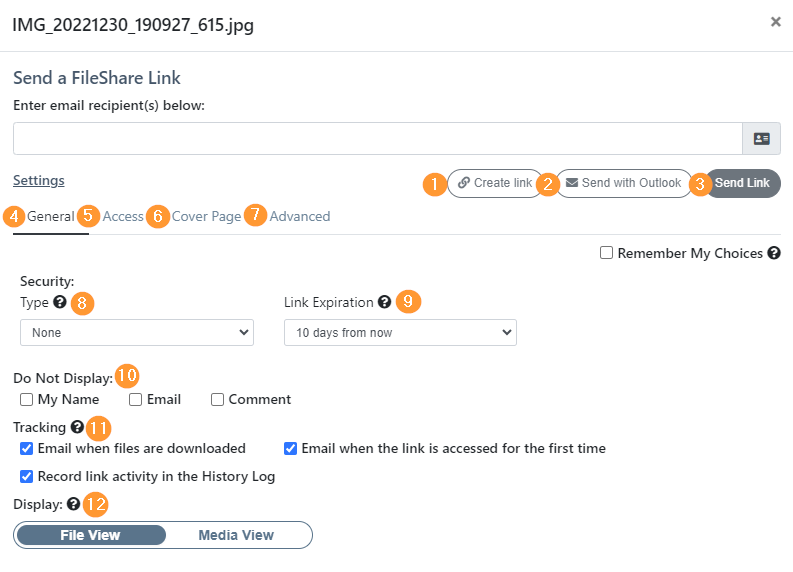Screen dimensions: 793x572
Task: Switch display to Media View
Action: point(236,535)
